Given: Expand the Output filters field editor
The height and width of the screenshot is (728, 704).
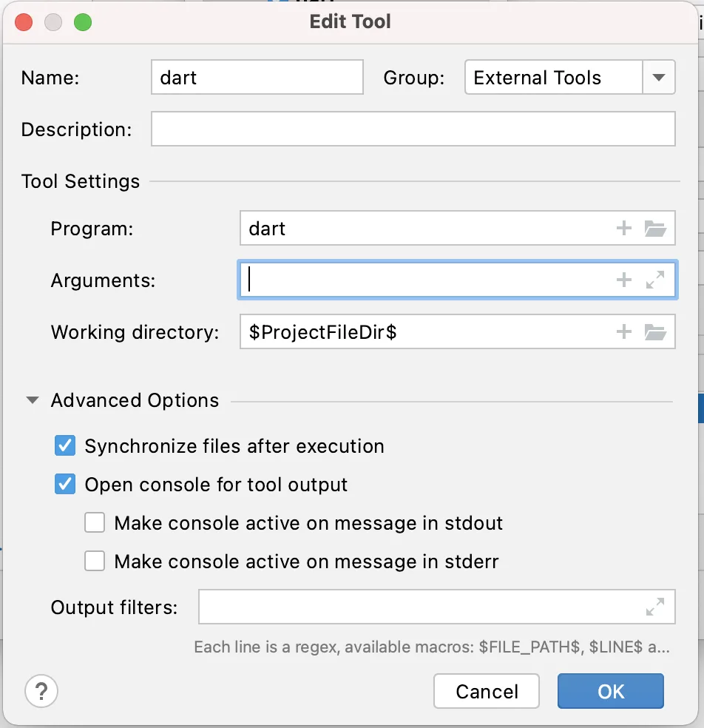Looking at the screenshot, I should coord(655,607).
